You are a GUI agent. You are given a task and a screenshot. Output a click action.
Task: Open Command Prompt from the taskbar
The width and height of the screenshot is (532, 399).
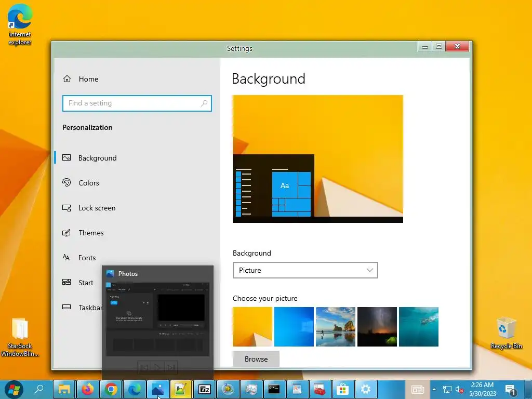[x=274, y=389]
